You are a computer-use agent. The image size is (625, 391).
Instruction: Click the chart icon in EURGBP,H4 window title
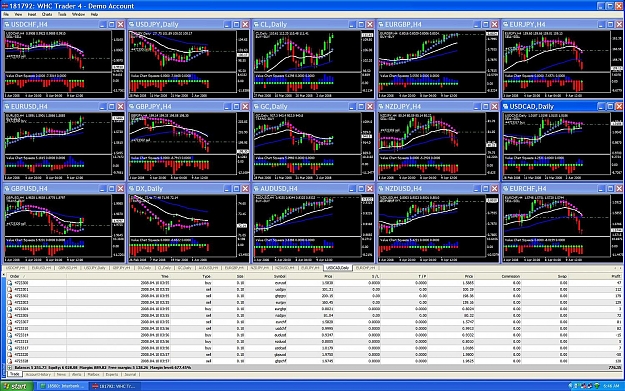click(x=381, y=25)
